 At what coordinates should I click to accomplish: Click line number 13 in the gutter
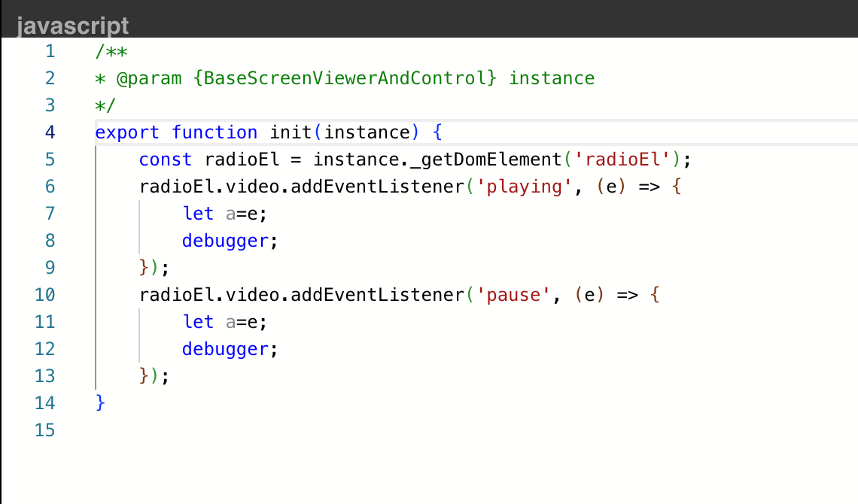pyautogui.click(x=45, y=375)
